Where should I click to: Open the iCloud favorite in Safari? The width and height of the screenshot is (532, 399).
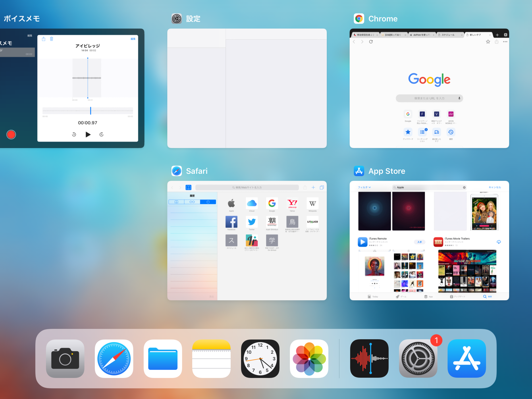pyautogui.click(x=252, y=205)
